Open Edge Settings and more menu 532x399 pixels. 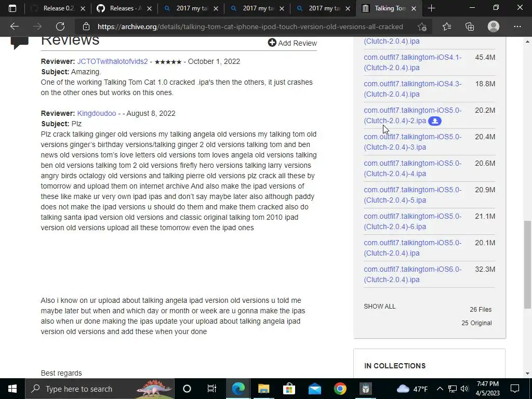pyautogui.click(x=517, y=26)
